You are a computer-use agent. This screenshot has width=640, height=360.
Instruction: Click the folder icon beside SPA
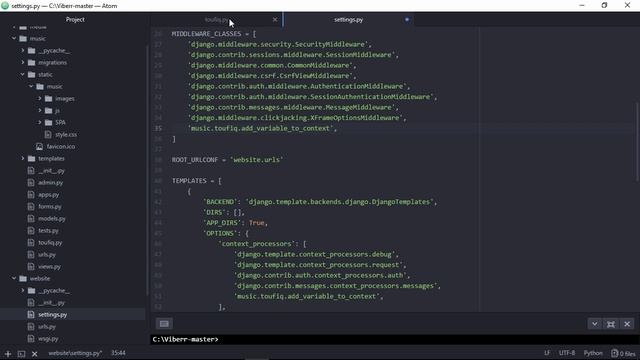click(49, 122)
